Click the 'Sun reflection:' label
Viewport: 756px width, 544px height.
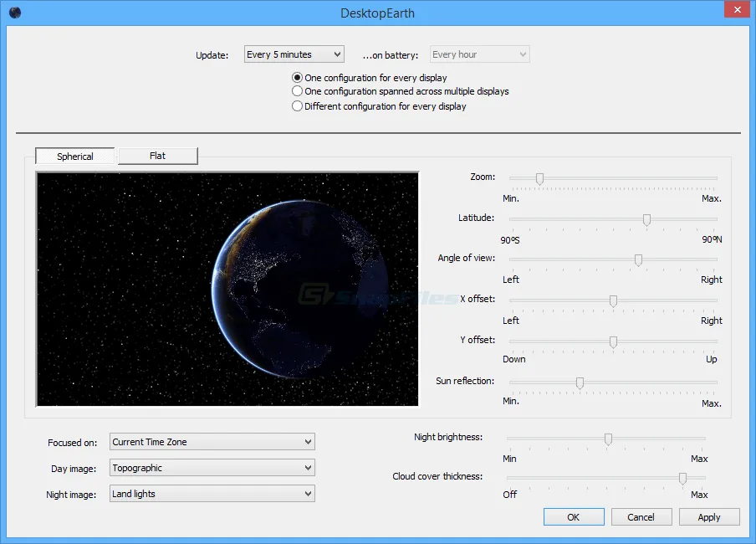point(465,381)
